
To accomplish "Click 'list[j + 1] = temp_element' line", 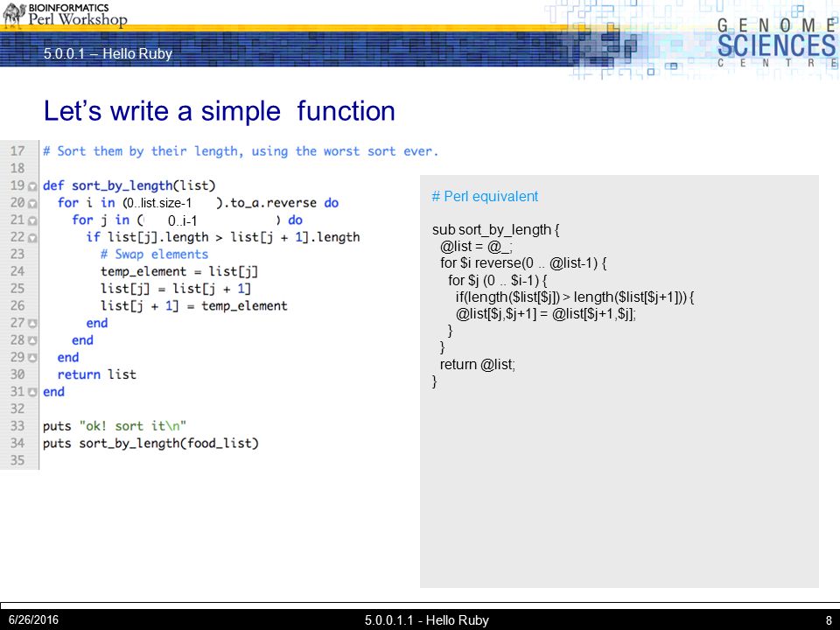I will [x=194, y=306].
